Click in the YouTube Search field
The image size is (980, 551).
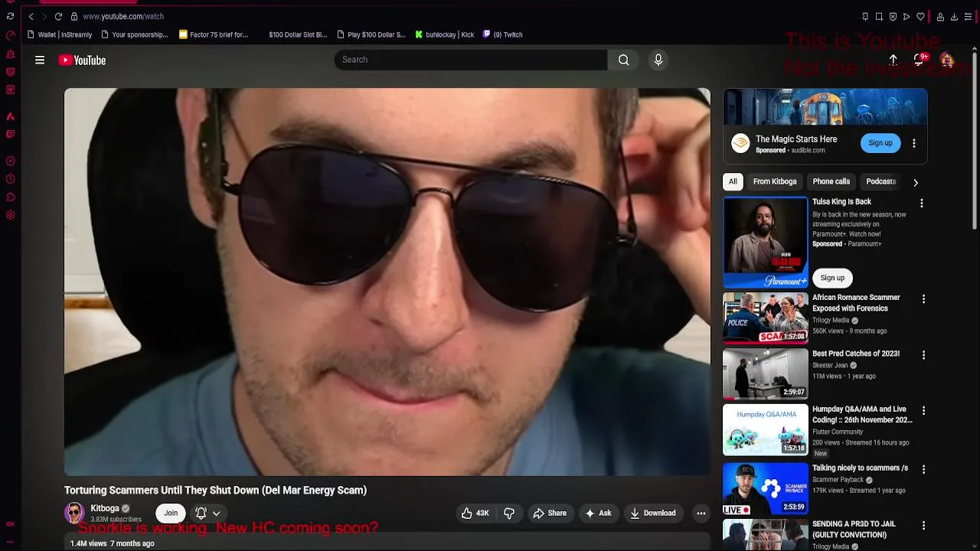tap(471, 60)
